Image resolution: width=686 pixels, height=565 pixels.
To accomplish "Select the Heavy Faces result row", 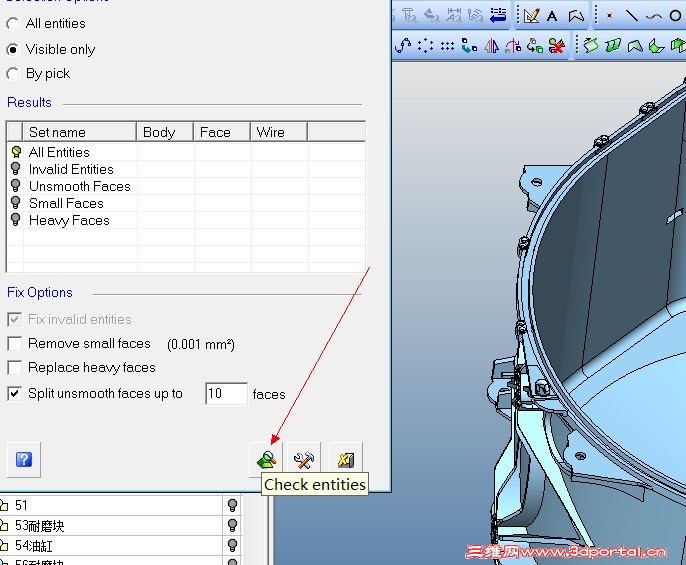I will coord(186,221).
